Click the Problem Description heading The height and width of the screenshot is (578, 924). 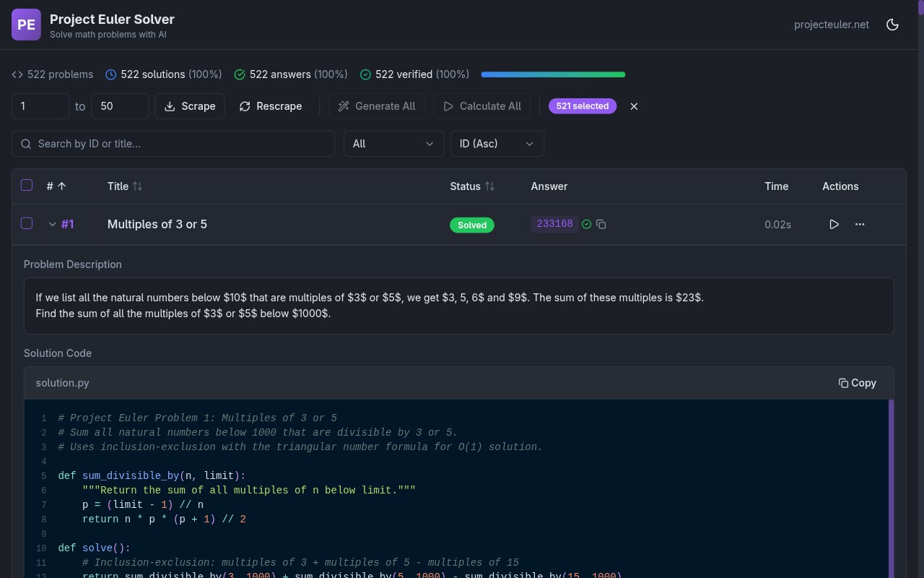pyautogui.click(x=73, y=264)
